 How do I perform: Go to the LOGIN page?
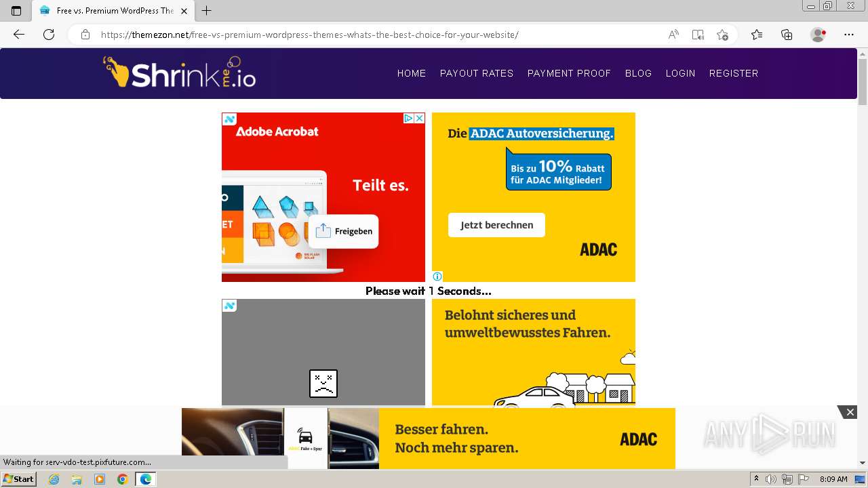point(680,73)
